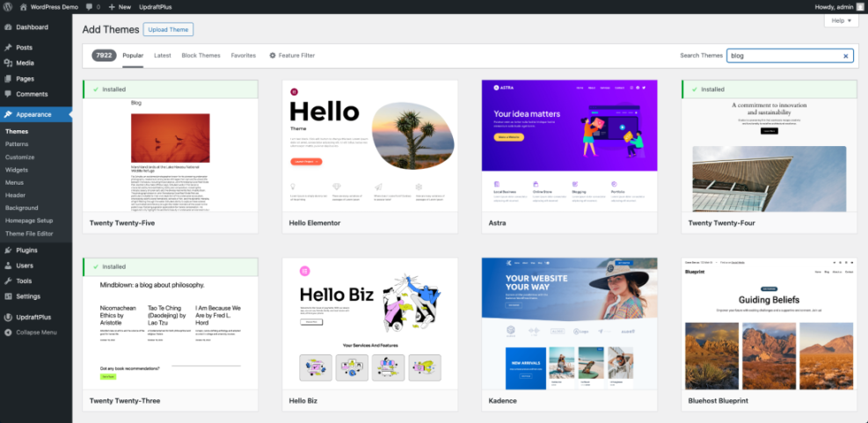Image resolution: width=868 pixels, height=423 pixels.
Task: Open the Theme File Editor submenu item
Action: pyautogui.click(x=29, y=234)
